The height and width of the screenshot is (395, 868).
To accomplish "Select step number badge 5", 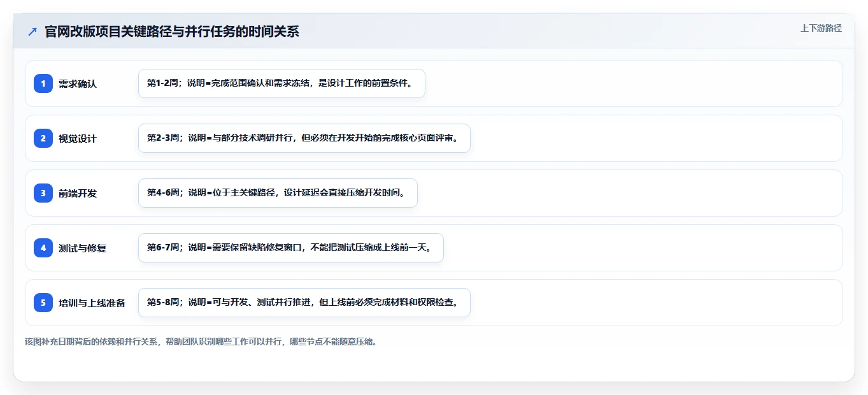I will point(43,303).
